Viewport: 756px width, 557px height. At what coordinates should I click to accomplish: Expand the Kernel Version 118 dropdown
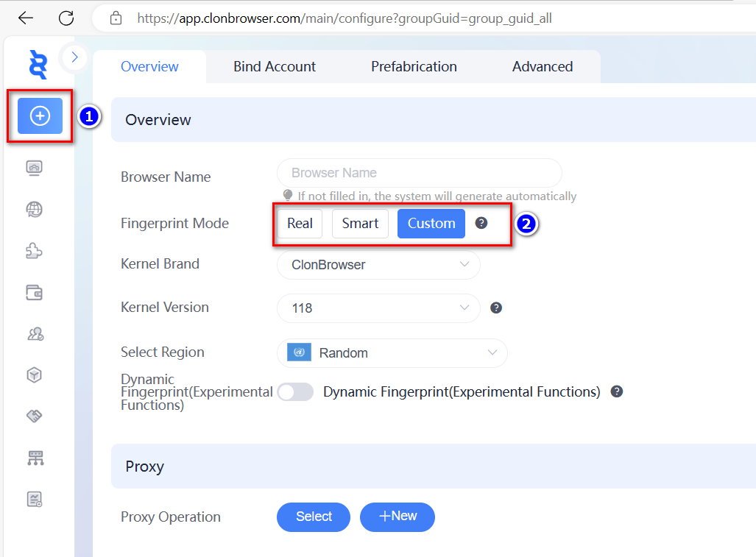tap(378, 308)
